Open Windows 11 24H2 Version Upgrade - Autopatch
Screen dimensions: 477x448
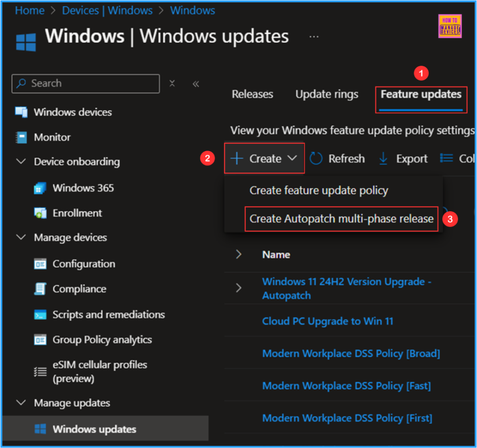[347, 289]
